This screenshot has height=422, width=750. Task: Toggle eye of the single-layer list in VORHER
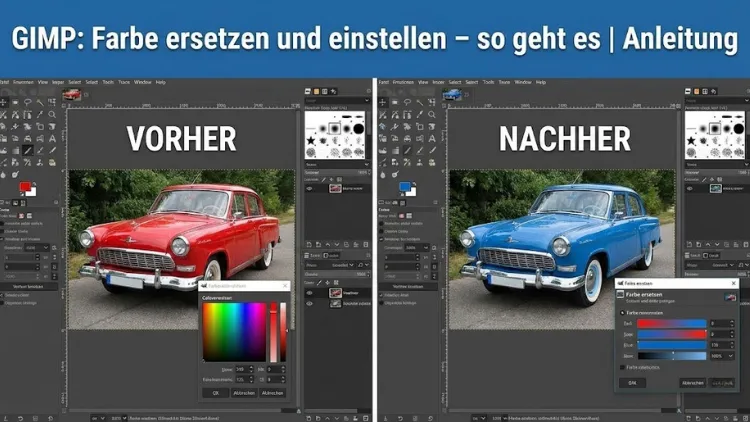coord(309,189)
